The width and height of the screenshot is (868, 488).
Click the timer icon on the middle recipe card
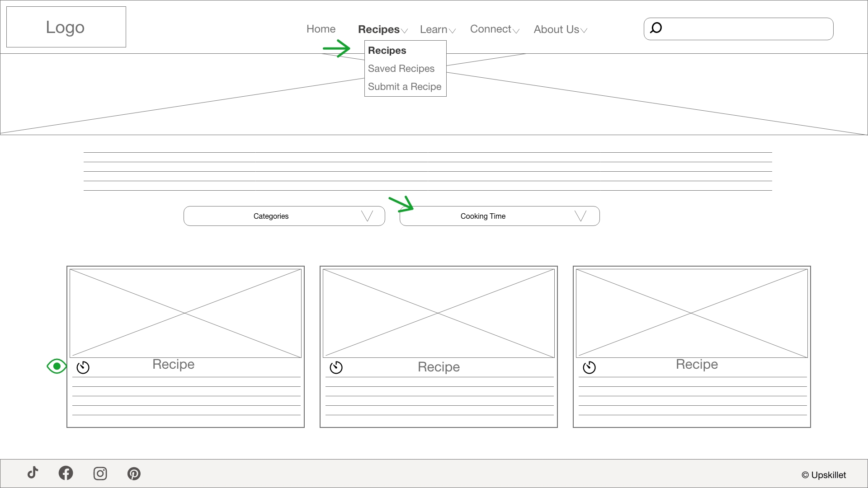pyautogui.click(x=336, y=367)
